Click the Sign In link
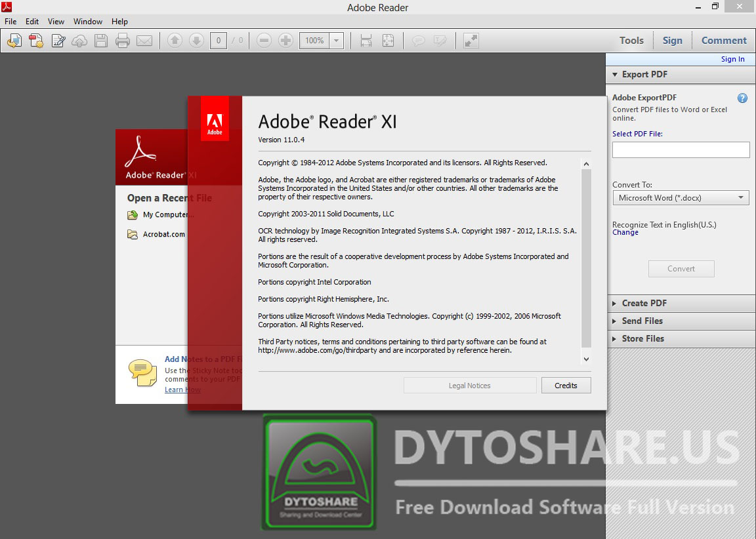Screen dimensions: 756x539 [x=733, y=59]
